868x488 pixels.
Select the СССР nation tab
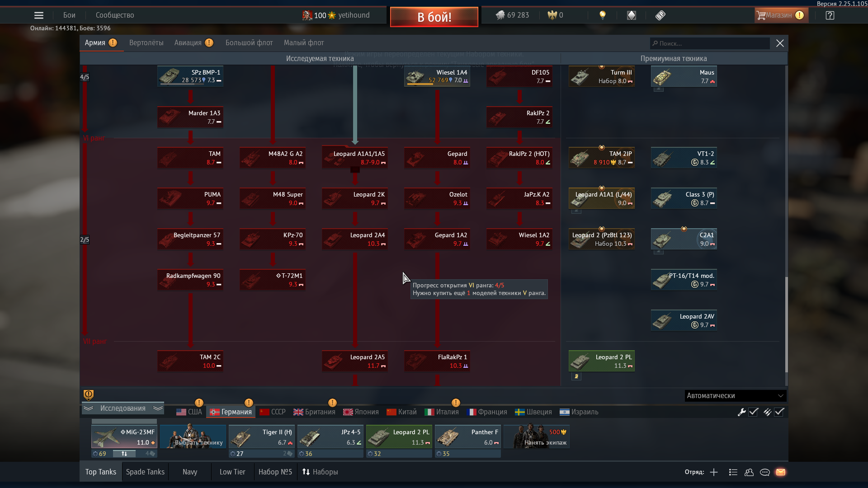(273, 412)
